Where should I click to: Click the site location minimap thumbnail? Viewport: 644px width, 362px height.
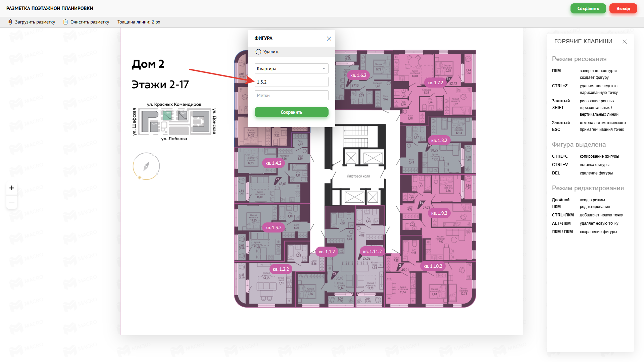pos(175,121)
